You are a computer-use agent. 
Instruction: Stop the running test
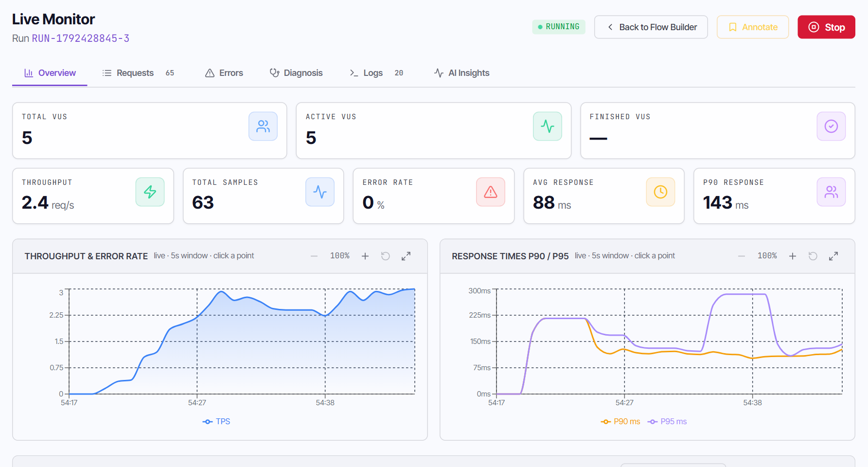[826, 27]
